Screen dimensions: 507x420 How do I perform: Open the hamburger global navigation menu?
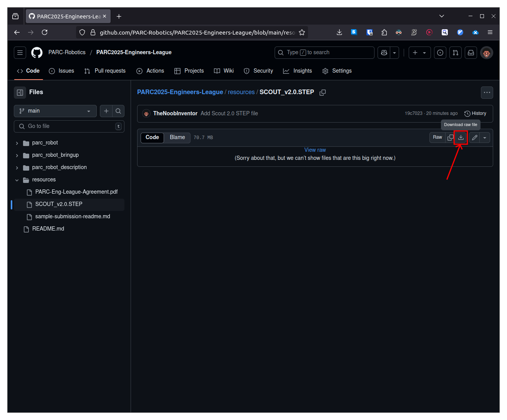tap(20, 53)
